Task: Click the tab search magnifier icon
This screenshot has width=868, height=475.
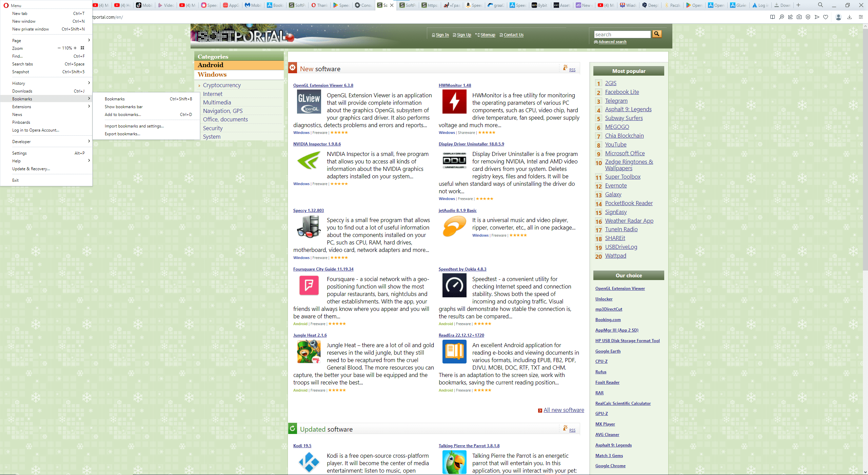Action: coord(820,5)
